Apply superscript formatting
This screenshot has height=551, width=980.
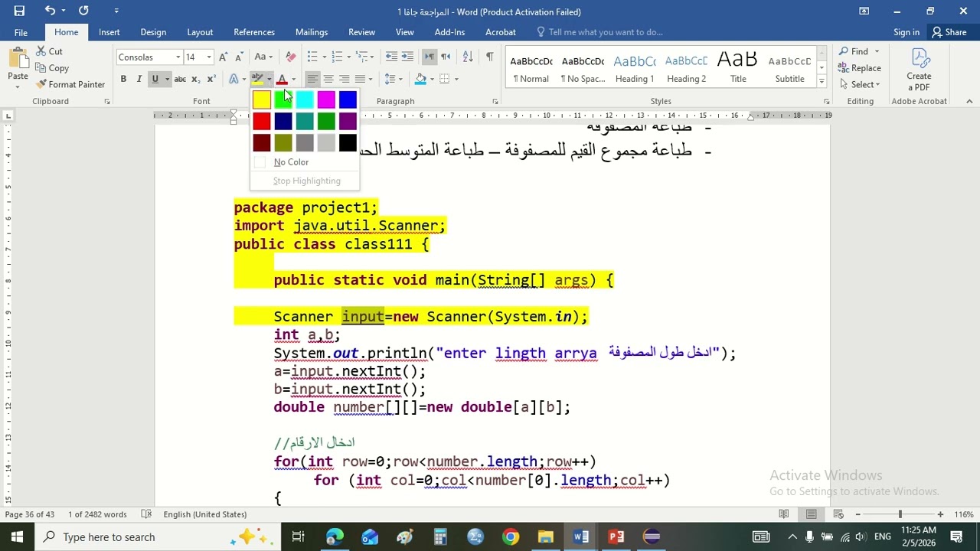pyautogui.click(x=211, y=79)
